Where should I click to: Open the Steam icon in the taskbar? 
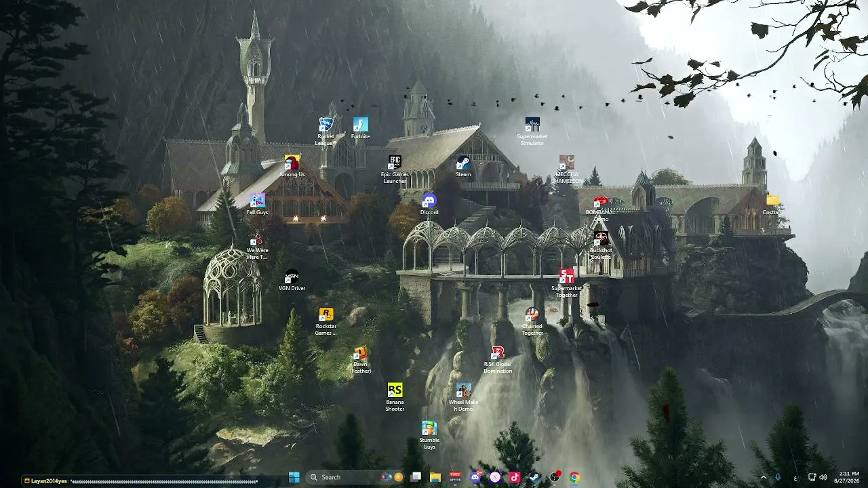point(534,477)
